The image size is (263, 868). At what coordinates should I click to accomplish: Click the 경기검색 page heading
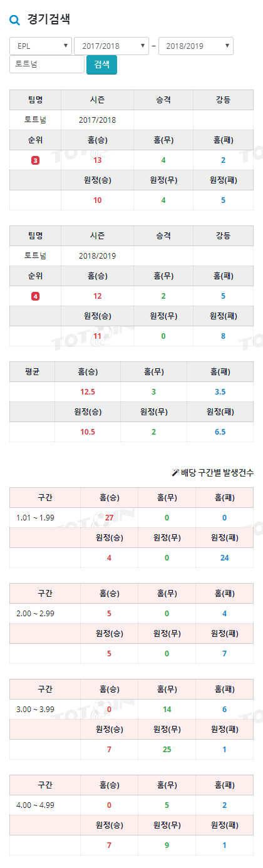[49, 19]
